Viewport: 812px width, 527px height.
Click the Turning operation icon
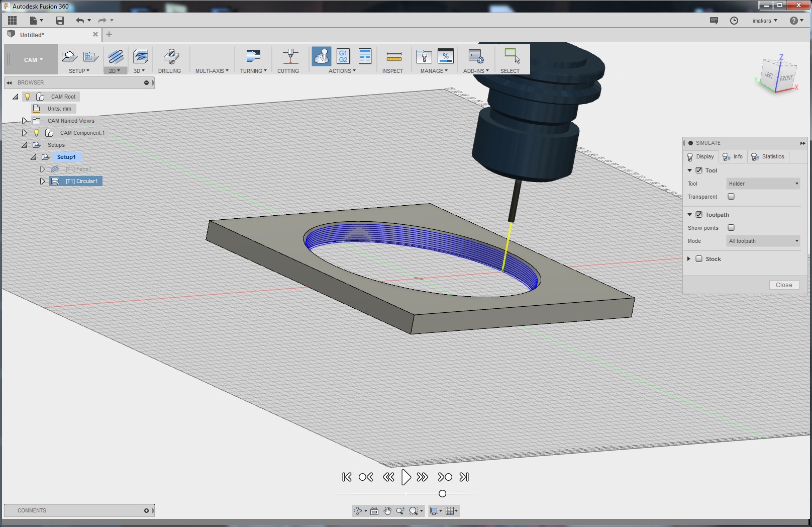point(253,56)
